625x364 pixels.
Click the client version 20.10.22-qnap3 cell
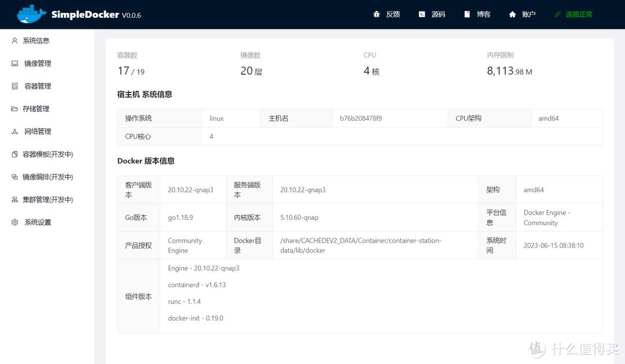pos(190,190)
